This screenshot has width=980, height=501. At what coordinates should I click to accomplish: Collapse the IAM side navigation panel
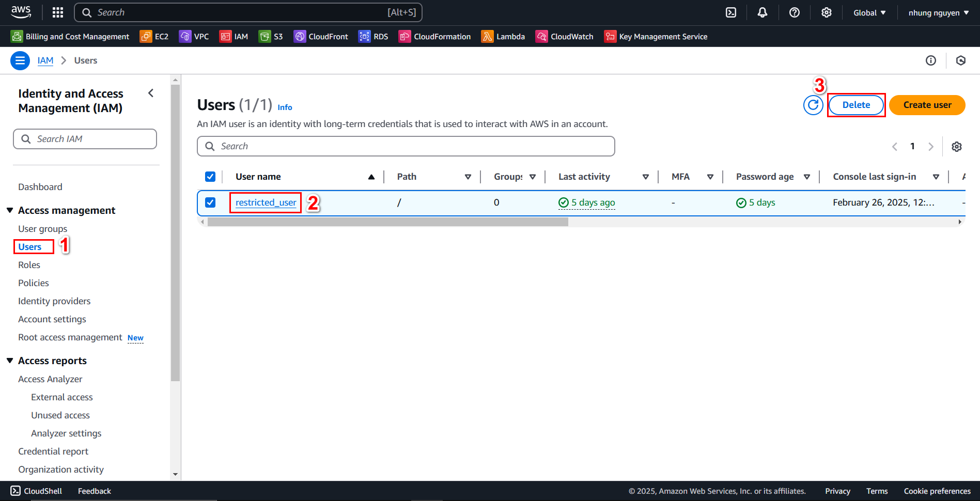pyautogui.click(x=151, y=93)
